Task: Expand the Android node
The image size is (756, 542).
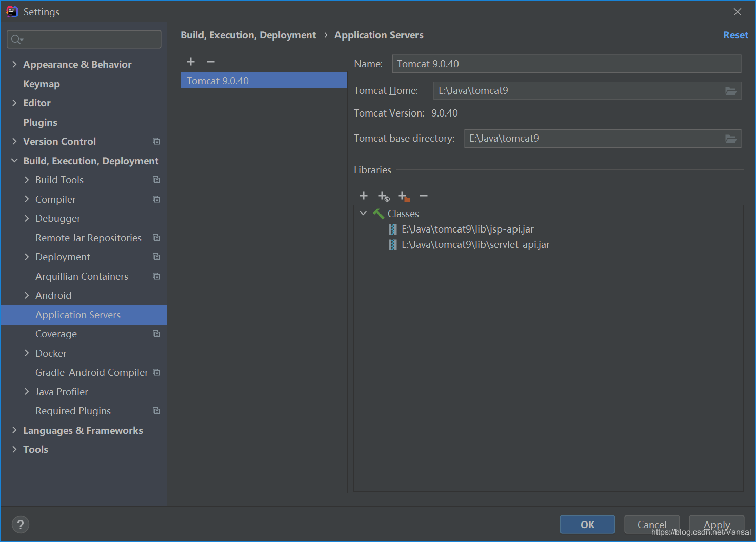Action: pos(27,295)
